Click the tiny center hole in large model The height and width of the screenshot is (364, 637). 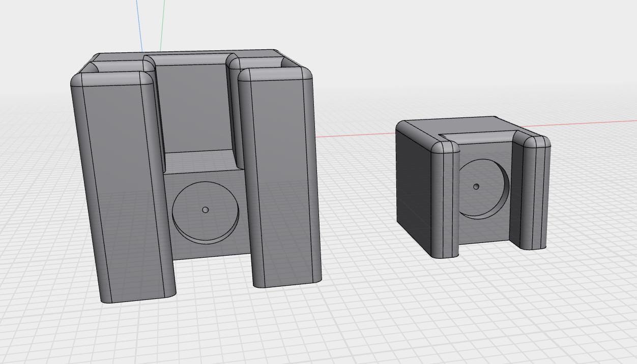(x=206, y=210)
